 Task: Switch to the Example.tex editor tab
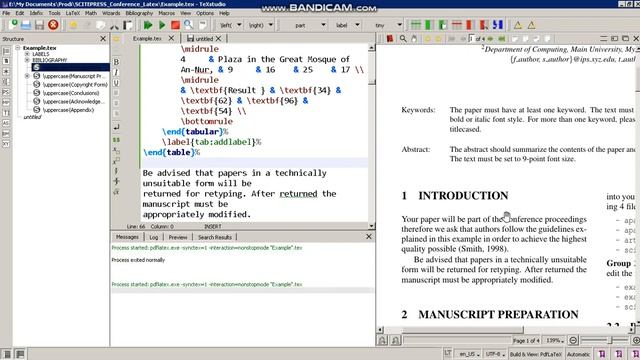(x=147, y=38)
